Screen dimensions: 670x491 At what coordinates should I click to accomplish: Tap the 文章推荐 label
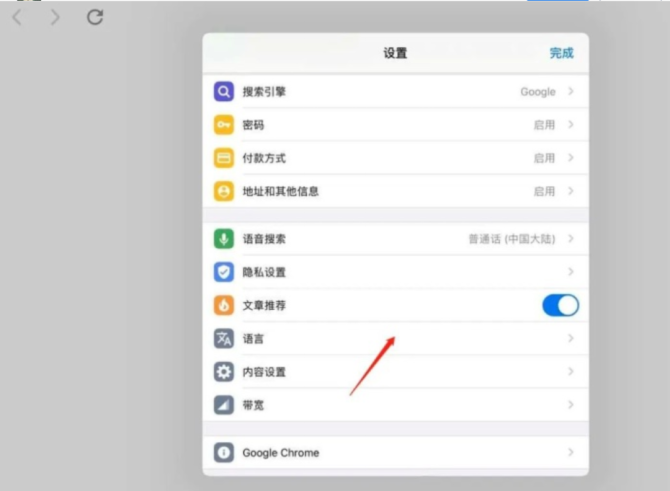click(x=264, y=306)
